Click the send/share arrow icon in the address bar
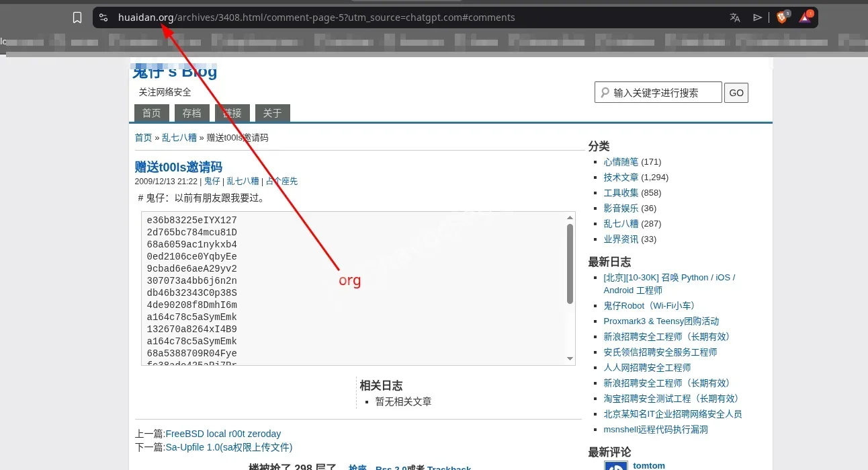This screenshot has height=470, width=868. point(758,17)
